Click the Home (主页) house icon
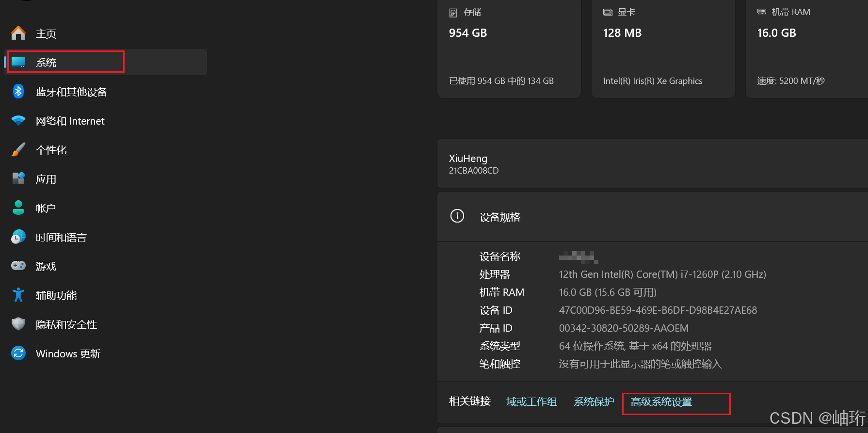 18,33
